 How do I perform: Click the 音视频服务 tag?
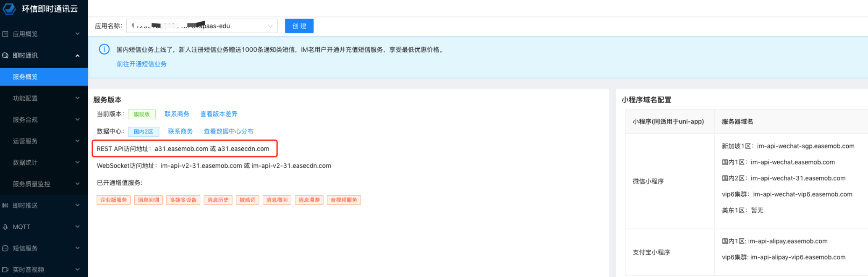tap(344, 200)
